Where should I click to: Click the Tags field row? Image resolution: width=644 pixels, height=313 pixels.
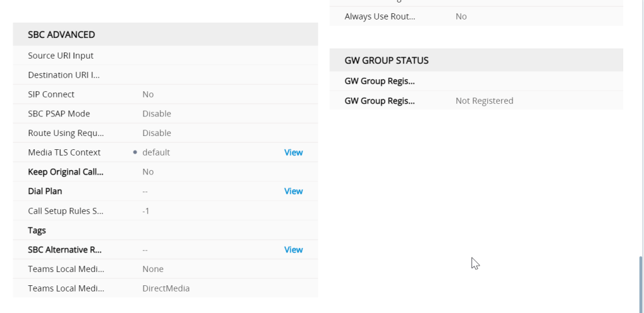coord(37,230)
